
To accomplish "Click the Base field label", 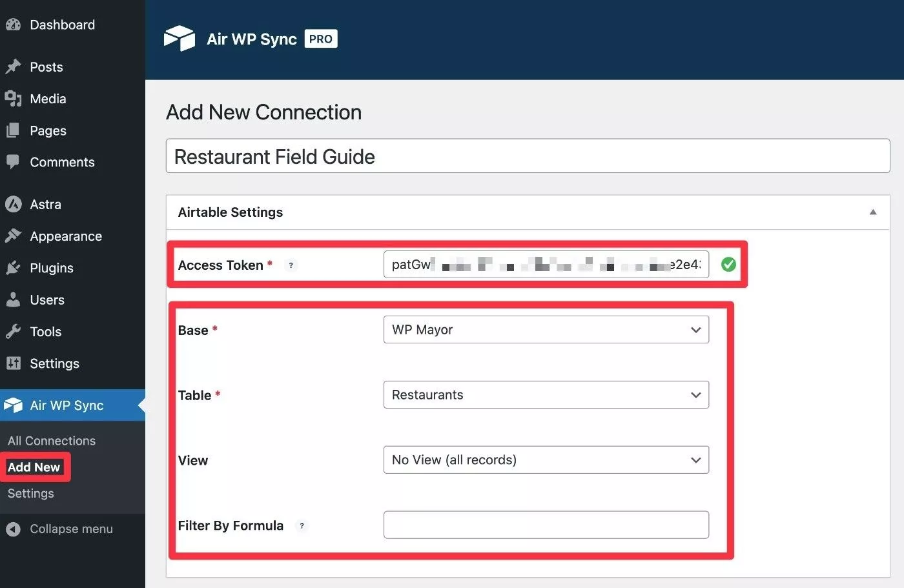I will (193, 330).
